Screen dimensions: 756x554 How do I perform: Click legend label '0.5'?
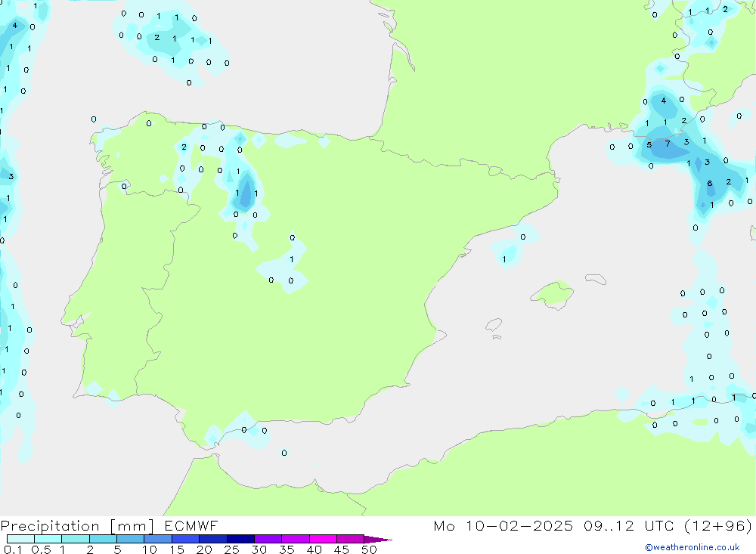click(41, 549)
